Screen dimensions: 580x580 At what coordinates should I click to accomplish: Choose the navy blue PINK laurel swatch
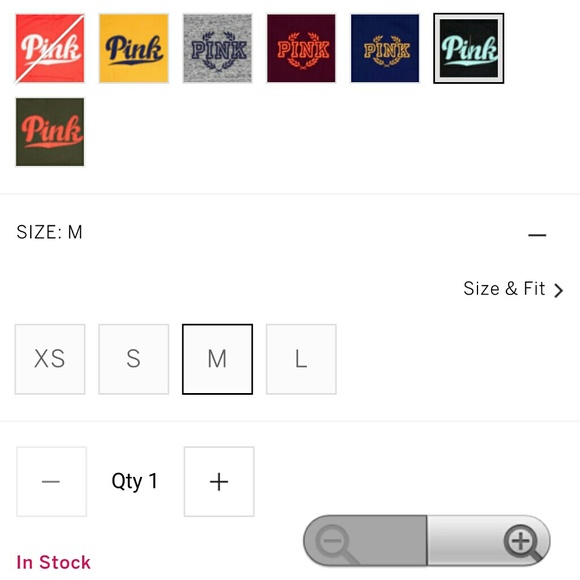point(385,48)
